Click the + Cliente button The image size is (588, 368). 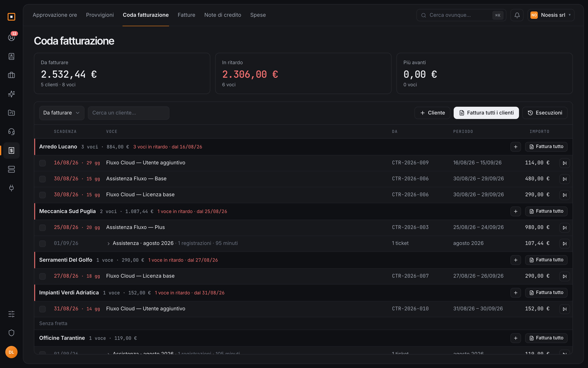tap(432, 113)
